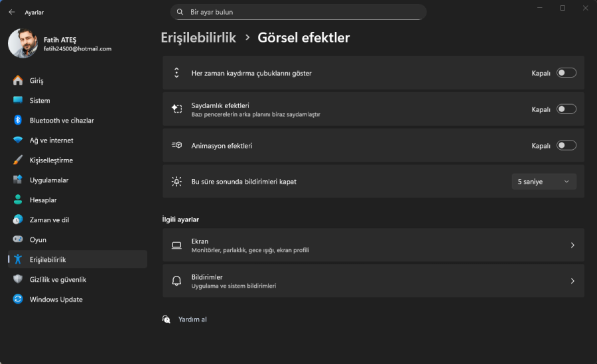Enable the Saydamlık efektleri toggle

pos(566,109)
